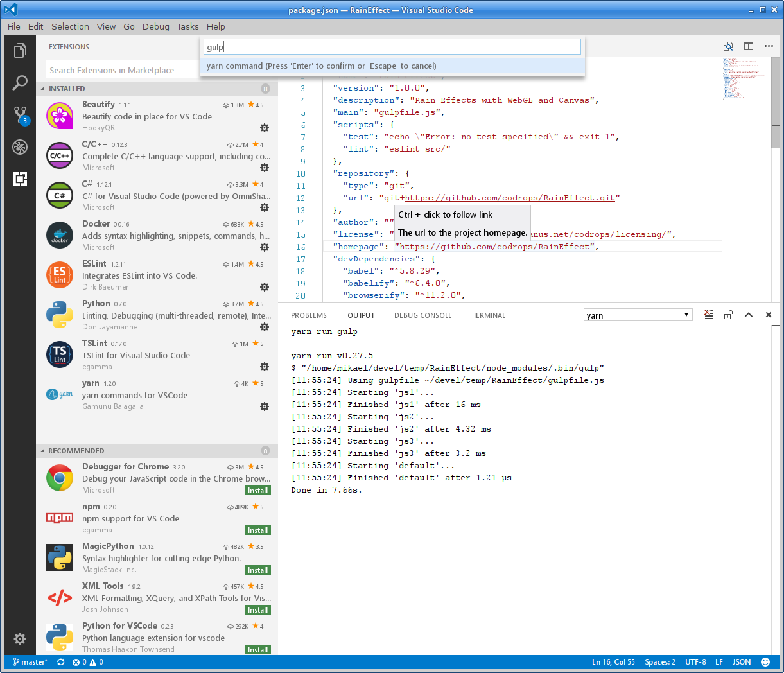The image size is (784, 673).
Task: Open the Help menu
Action: (216, 26)
